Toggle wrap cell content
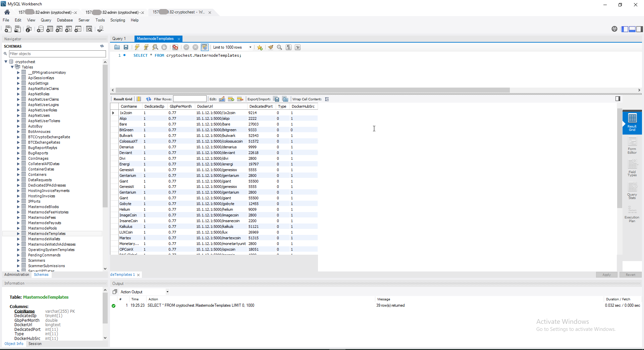This screenshot has height=350, width=644. pyautogui.click(x=327, y=99)
